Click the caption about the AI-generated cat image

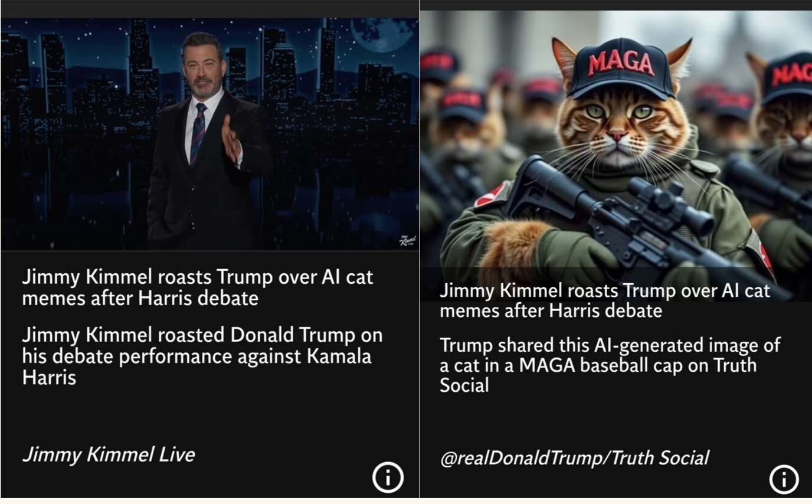tap(610, 365)
